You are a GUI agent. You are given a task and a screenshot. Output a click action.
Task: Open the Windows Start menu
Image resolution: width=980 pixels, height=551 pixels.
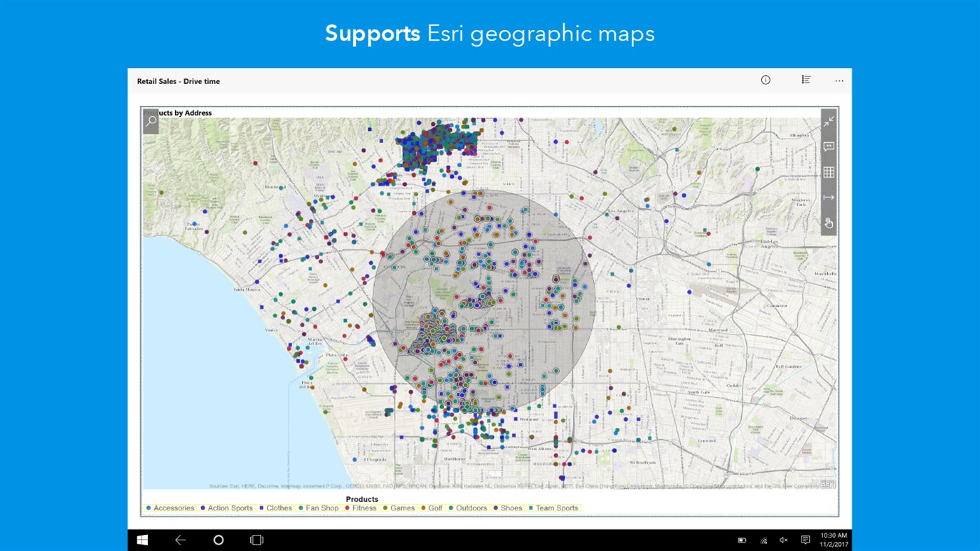[142, 539]
